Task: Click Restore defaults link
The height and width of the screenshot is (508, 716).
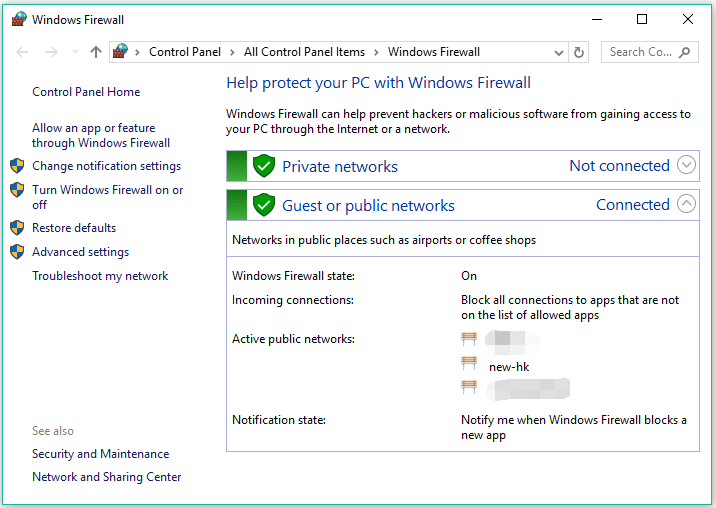Action: [74, 228]
